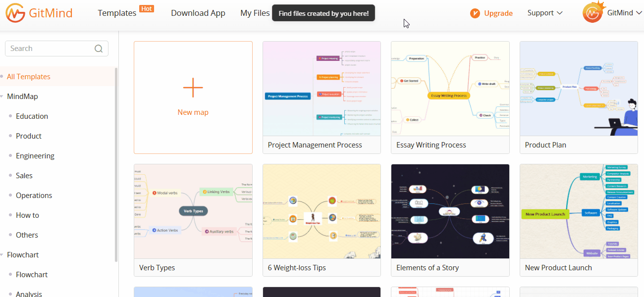Open the Project Management Process template
This screenshot has height=297, width=644.
(x=322, y=98)
